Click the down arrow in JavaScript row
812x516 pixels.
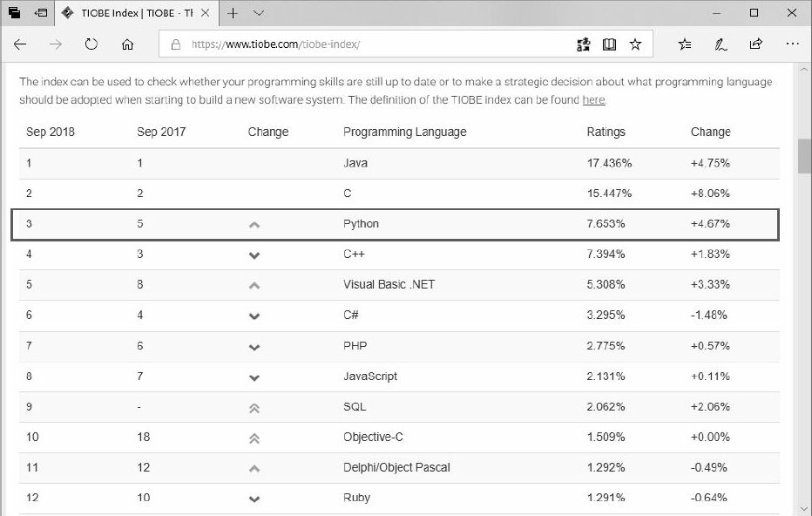(x=254, y=377)
